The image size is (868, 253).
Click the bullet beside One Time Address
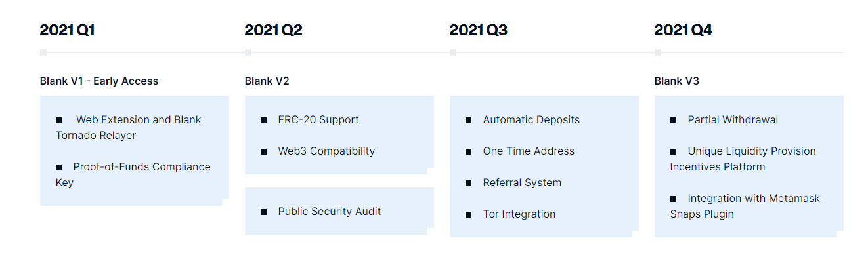pos(469,151)
